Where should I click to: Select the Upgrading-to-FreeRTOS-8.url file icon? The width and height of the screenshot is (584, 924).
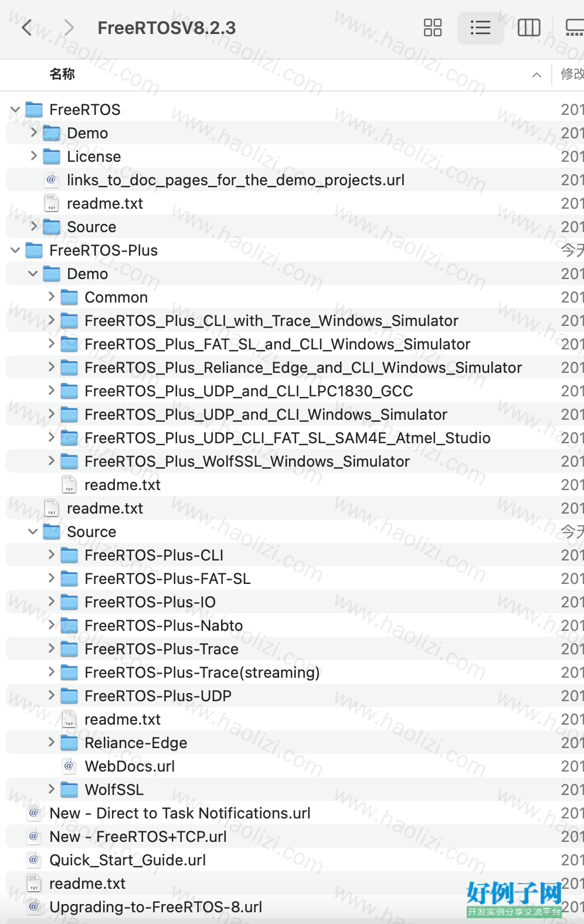(34, 907)
